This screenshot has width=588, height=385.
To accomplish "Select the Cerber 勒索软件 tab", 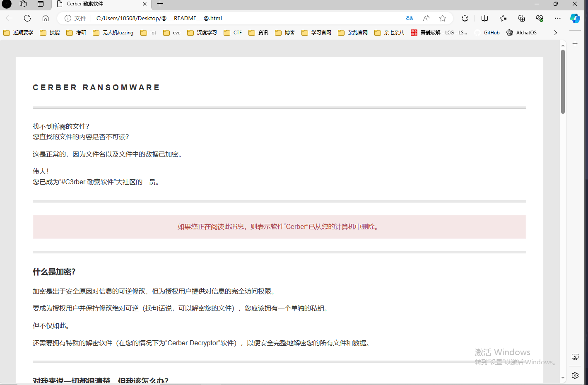I will [x=101, y=4].
